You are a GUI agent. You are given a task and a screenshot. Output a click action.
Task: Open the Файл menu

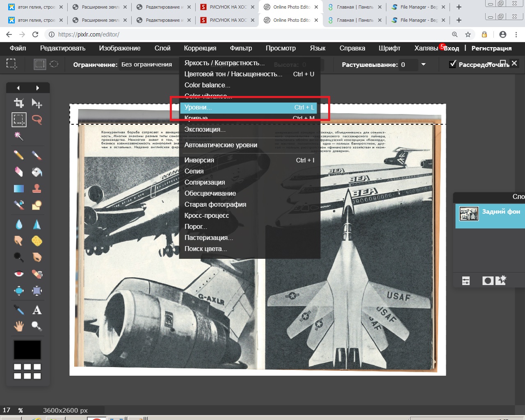pos(18,48)
